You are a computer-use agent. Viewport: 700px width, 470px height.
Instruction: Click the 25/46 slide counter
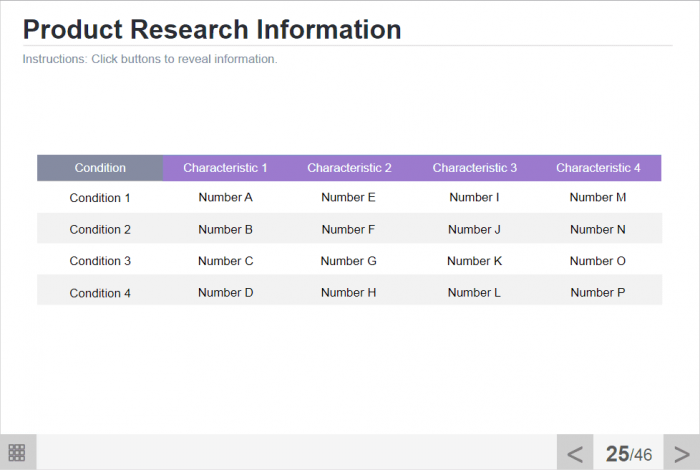coord(628,454)
